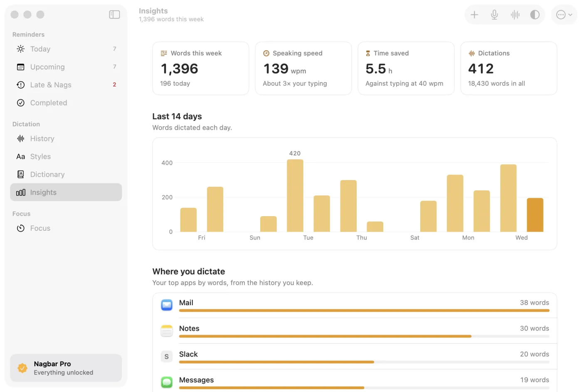Screen dimensions: 582x392
Task: Click the 'Last 14 days' heading
Action: click(x=177, y=116)
